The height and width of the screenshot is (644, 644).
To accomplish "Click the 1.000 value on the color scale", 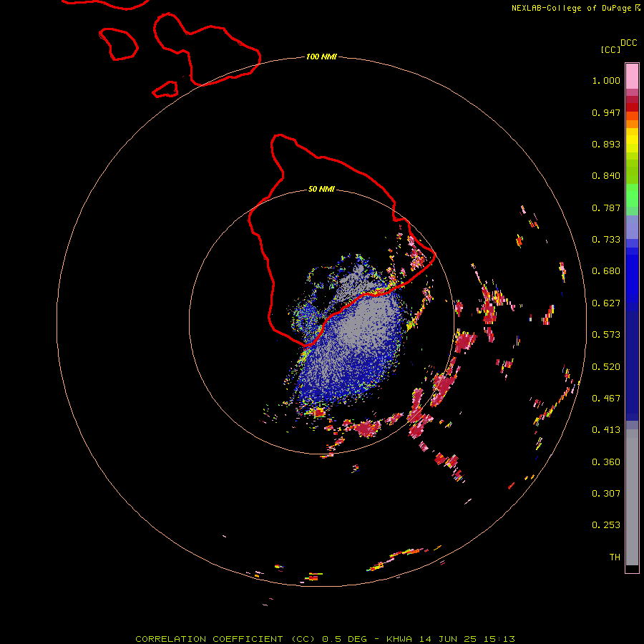I will pos(606,80).
